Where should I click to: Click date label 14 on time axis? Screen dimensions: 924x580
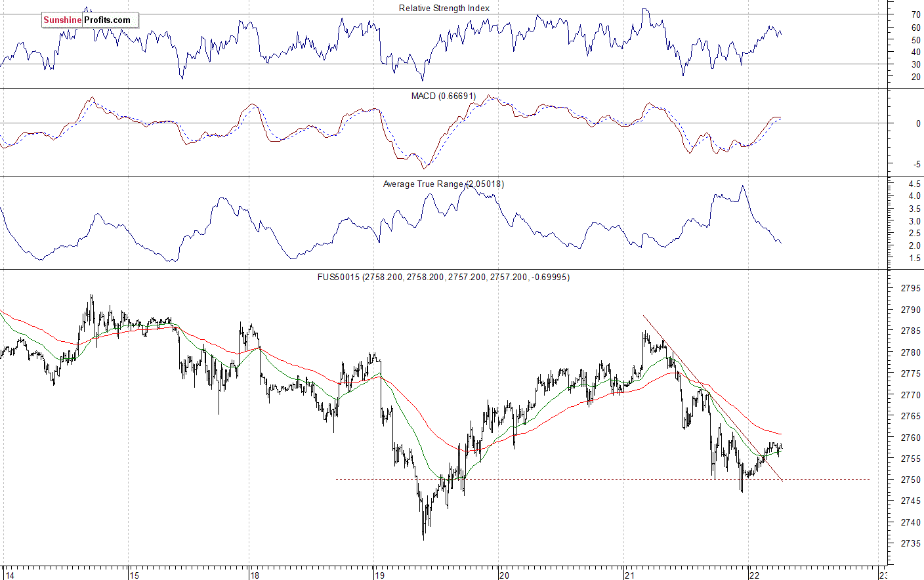[10, 575]
